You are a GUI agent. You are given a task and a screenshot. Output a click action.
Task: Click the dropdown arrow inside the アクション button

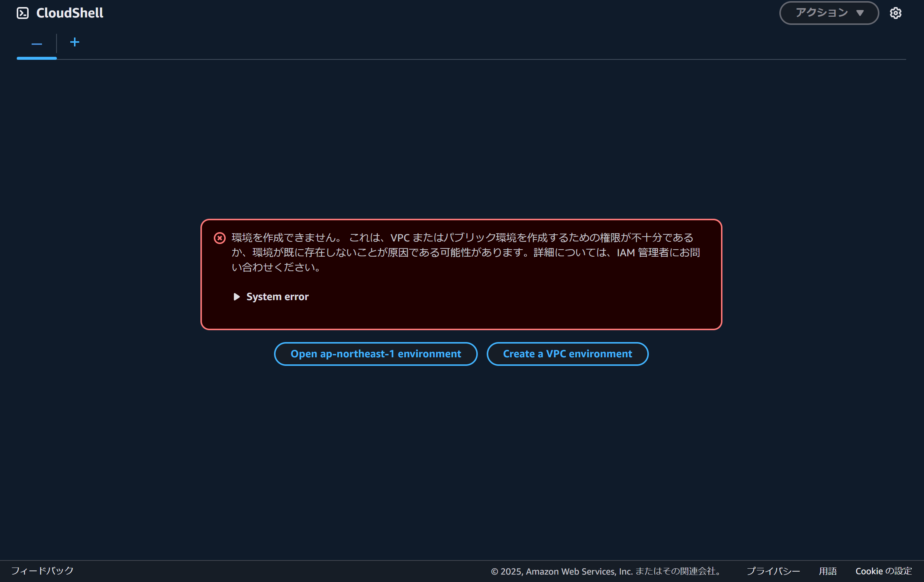click(x=860, y=13)
